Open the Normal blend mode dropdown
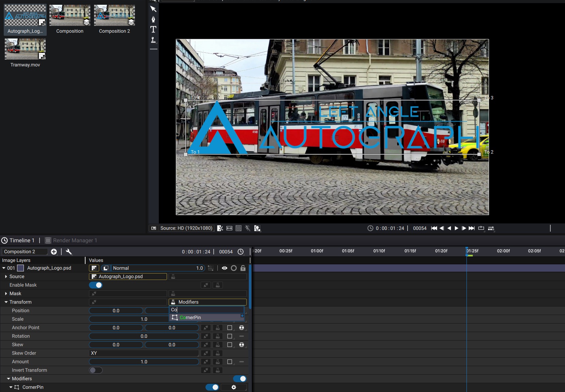The image size is (565, 392). tap(153, 268)
